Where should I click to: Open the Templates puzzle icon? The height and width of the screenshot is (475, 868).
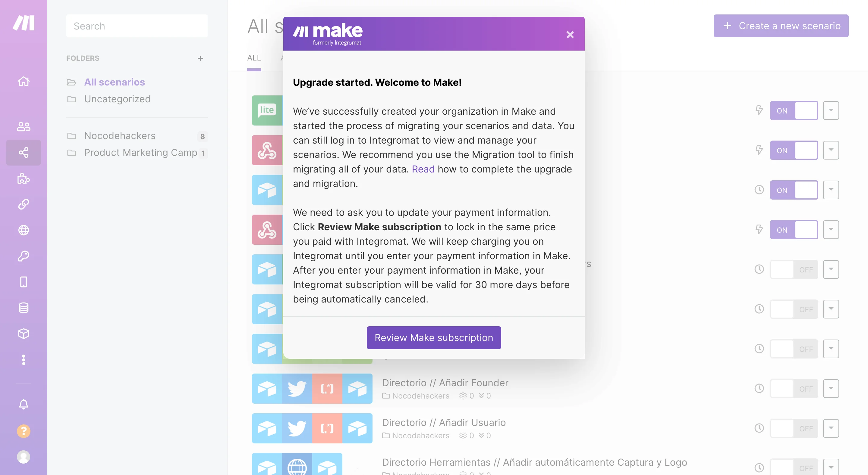pyautogui.click(x=24, y=179)
